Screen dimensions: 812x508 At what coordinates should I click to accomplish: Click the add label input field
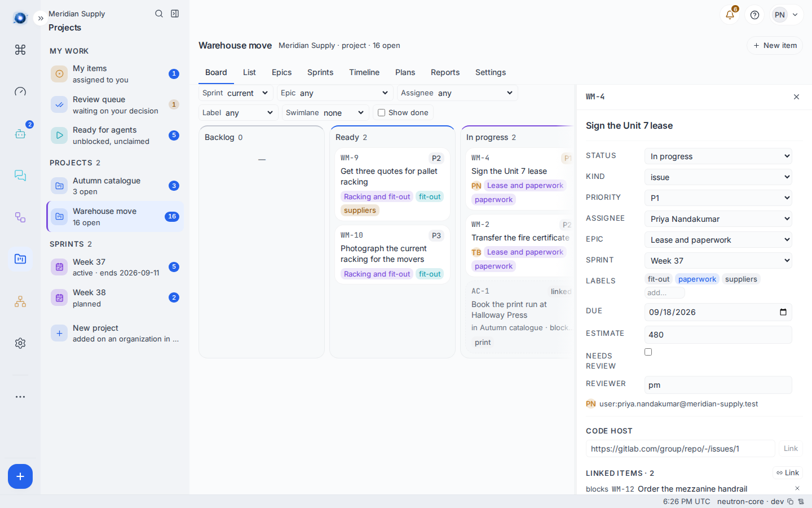[664, 292]
